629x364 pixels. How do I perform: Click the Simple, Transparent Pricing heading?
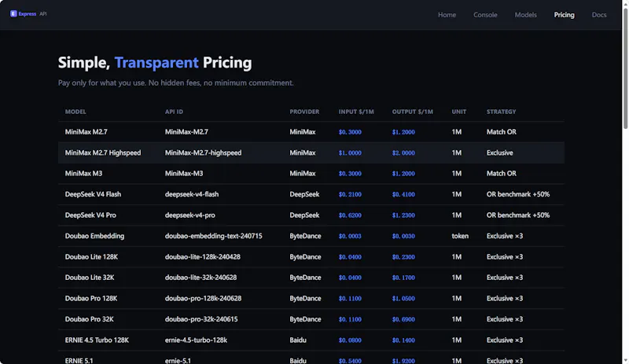click(x=155, y=63)
